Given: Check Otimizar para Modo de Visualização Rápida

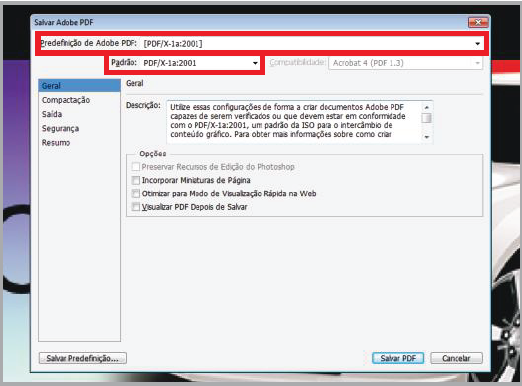Looking at the screenshot, I should pyautogui.click(x=136, y=194).
